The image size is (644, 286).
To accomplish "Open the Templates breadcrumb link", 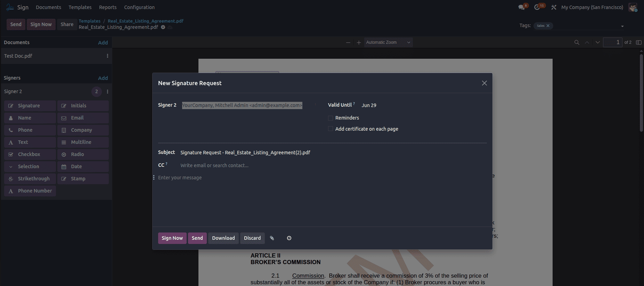I will pos(89,21).
